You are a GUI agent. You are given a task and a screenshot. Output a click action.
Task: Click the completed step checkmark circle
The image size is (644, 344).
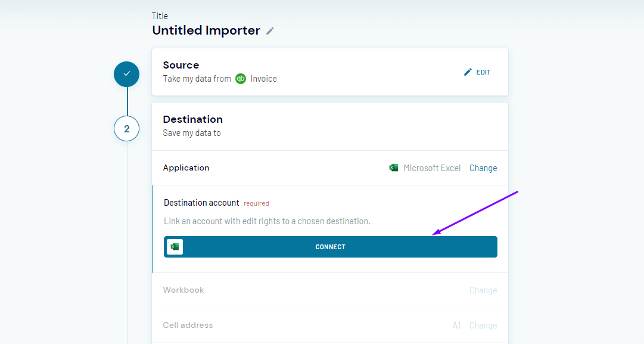(126, 74)
